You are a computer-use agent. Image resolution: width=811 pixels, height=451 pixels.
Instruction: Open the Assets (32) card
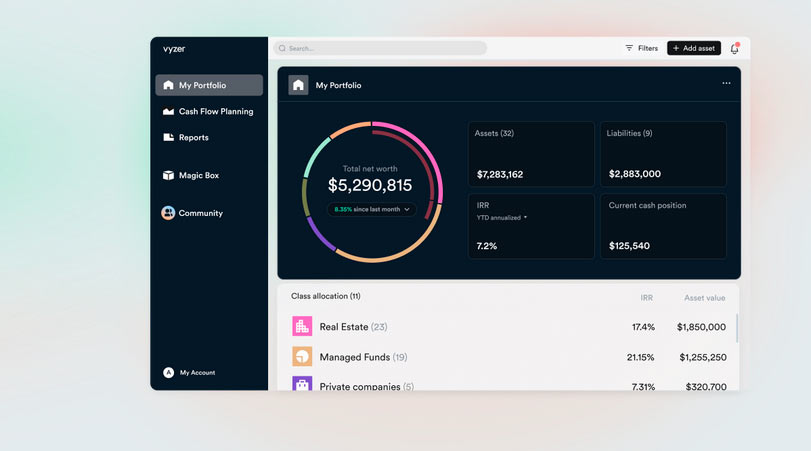point(531,154)
